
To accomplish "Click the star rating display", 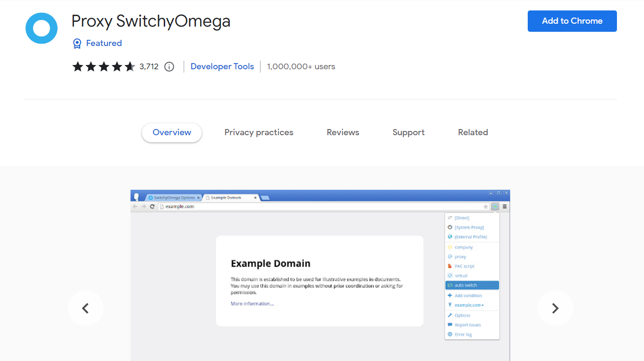I will coord(103,66).
